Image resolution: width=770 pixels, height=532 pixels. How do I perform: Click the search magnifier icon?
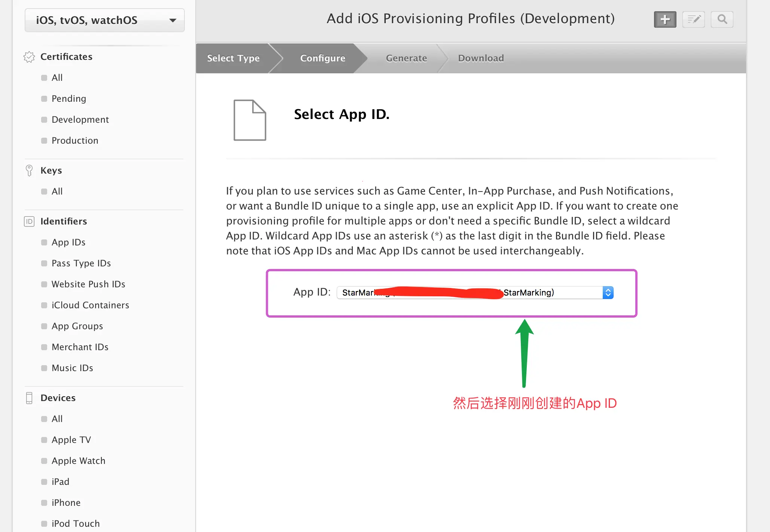[722, 19]
